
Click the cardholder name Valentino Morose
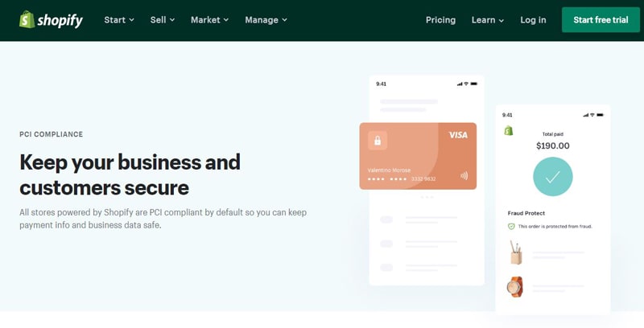point(389,170)
